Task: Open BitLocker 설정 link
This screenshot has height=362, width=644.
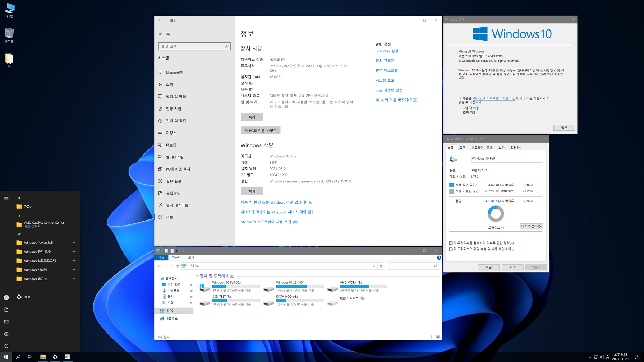Action: point(387,51)
